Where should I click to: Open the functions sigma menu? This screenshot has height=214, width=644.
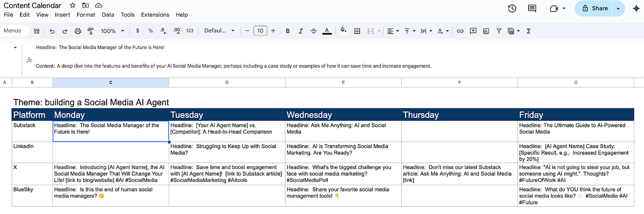point(529,31)
